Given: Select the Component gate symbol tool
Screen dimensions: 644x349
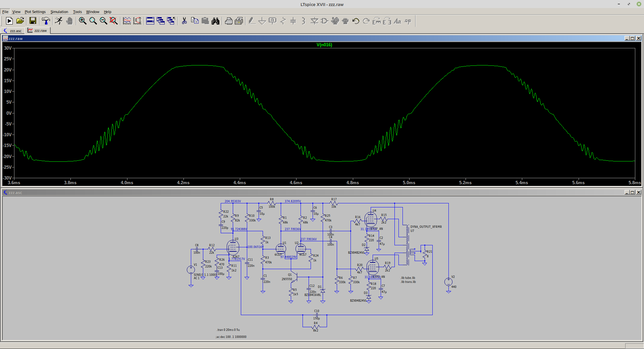Looking at the screenshot, I should [325, 21].
